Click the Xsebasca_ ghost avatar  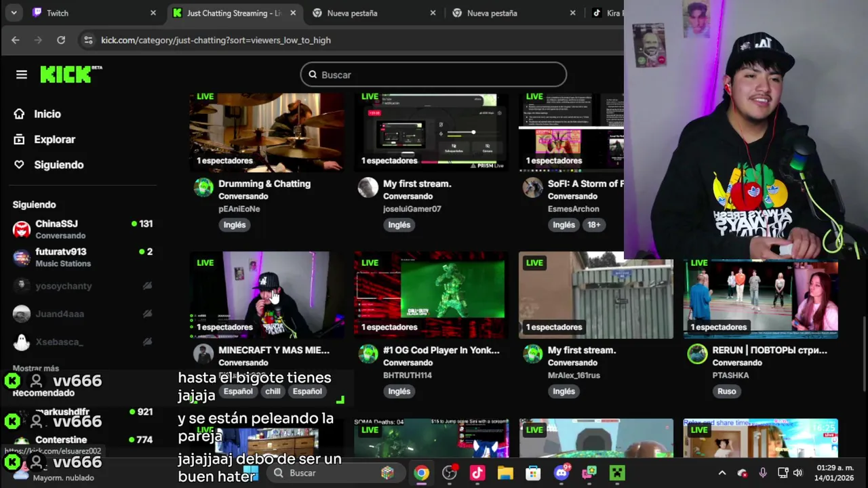click(x=22, y=342)
